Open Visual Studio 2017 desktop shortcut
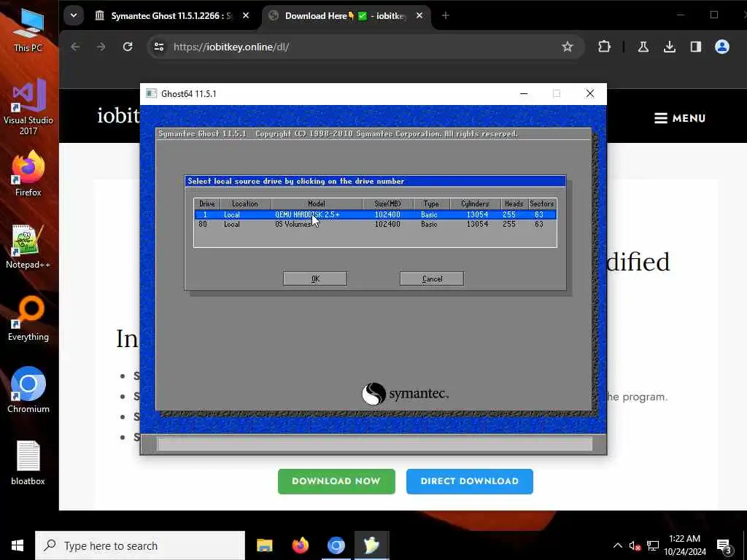Screen dimensions: 747x560 click(28, 106)
